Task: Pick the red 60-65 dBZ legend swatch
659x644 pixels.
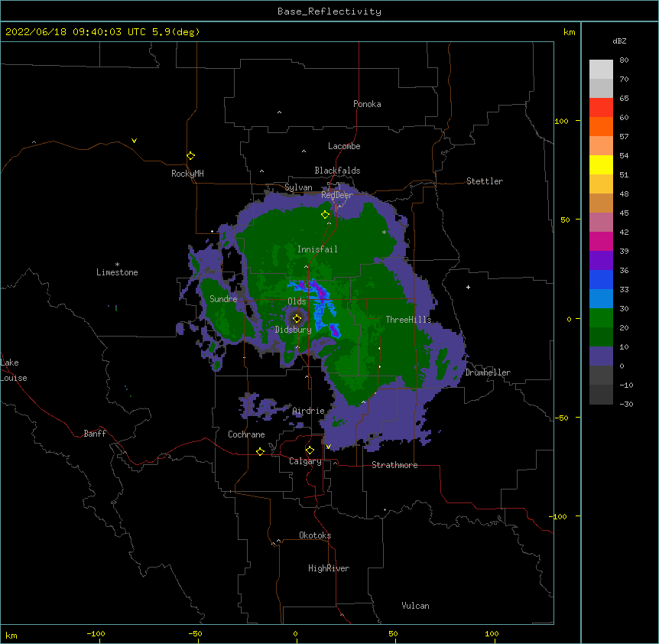Action: point(601,107)
